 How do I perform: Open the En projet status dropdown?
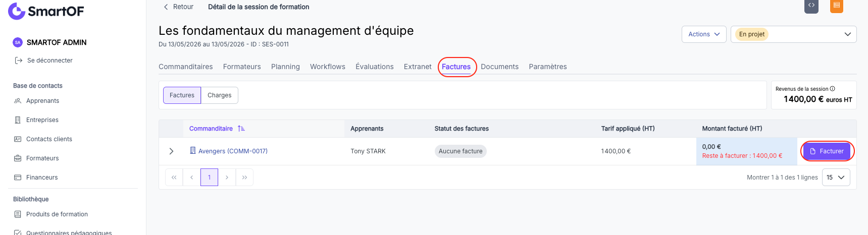793,34
